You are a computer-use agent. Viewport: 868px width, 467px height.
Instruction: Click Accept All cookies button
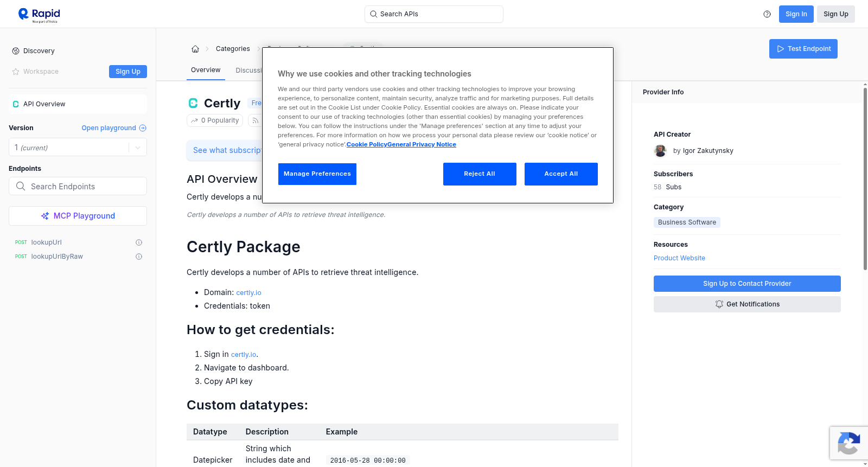[561, 174]
